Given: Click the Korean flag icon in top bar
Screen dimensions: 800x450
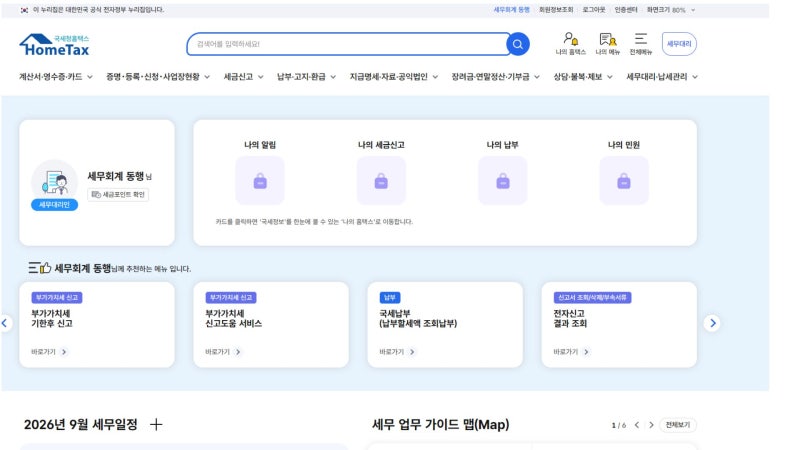Looking at the screenshot, I should (x=24, y=10).
